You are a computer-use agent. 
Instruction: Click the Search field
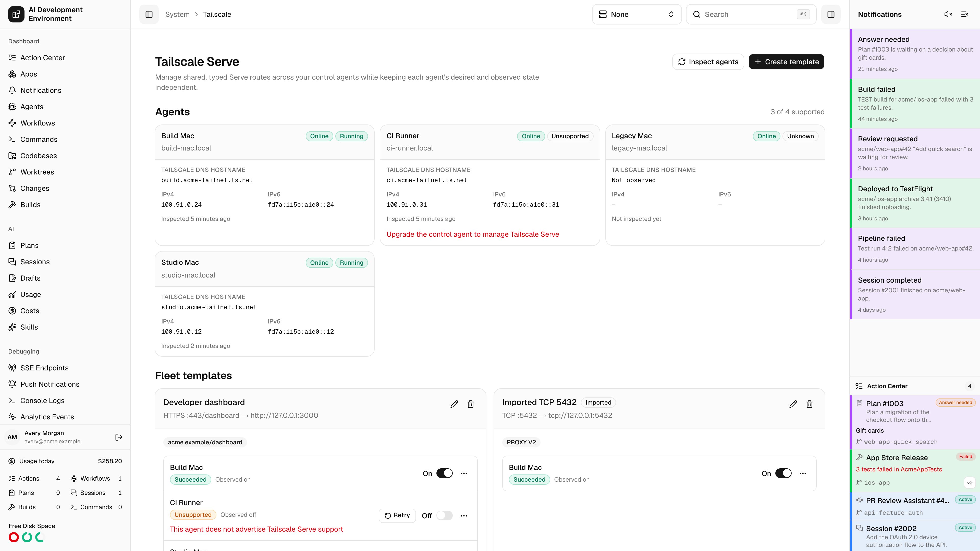751,15
